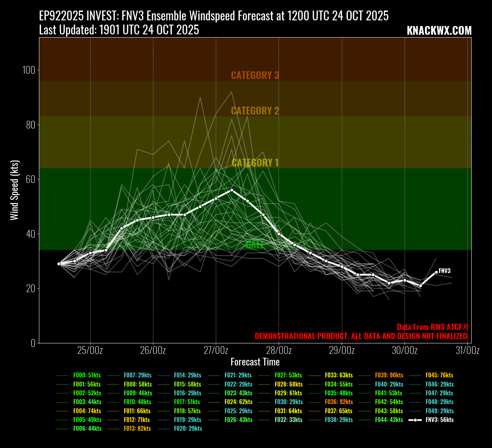Click the CATEGORY 1 band label
Viewport: 492px width, 448px height.
[255, 163]
